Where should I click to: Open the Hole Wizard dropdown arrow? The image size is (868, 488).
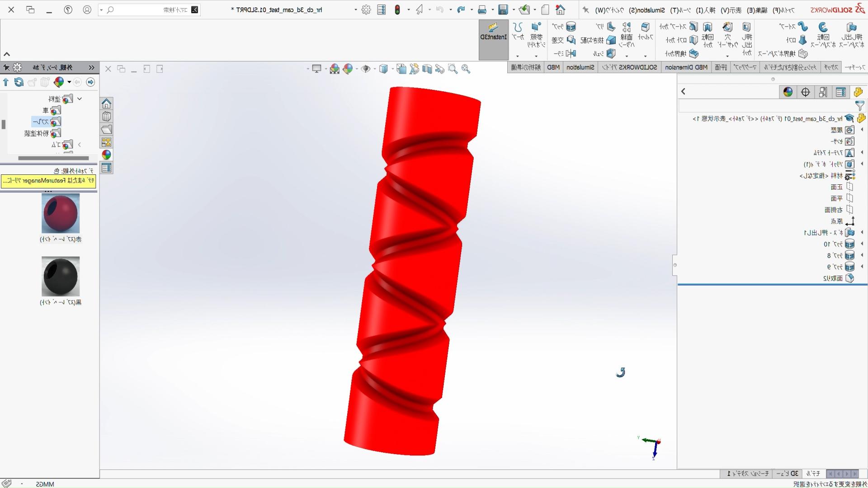pyautogui.click(x=727, y=56)
